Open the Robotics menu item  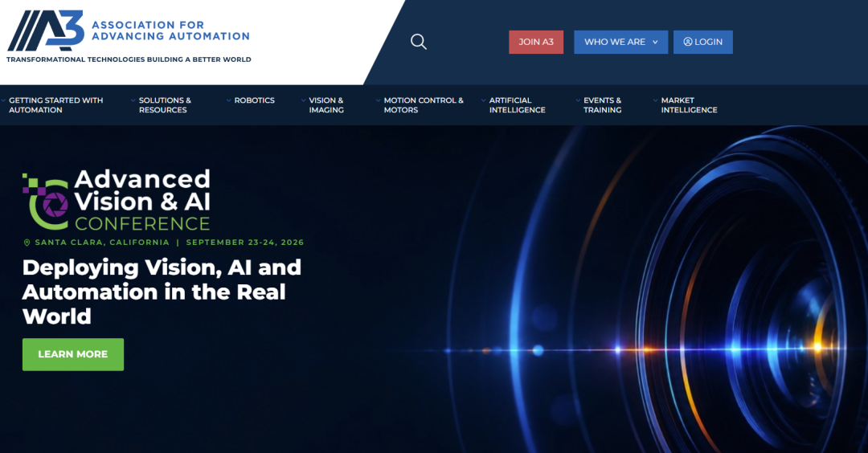pos(254,100)
